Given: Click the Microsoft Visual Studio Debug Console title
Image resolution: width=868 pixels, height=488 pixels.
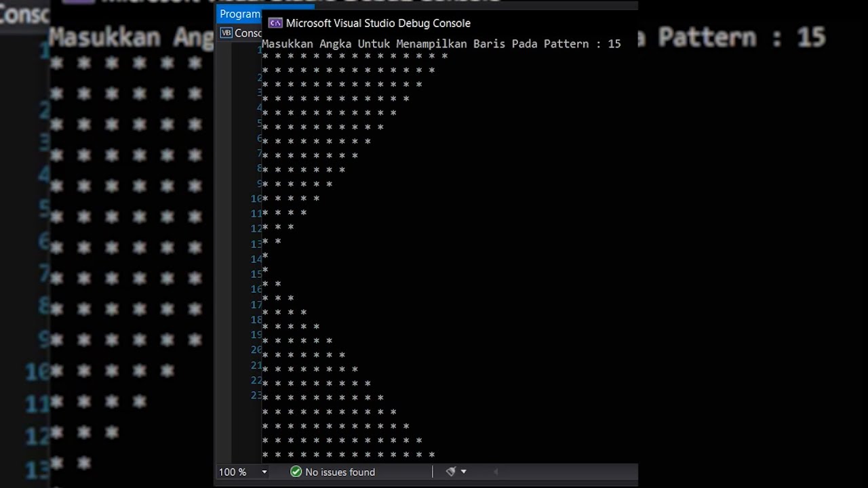Looking at the screenshot, I should click(378, 23).
